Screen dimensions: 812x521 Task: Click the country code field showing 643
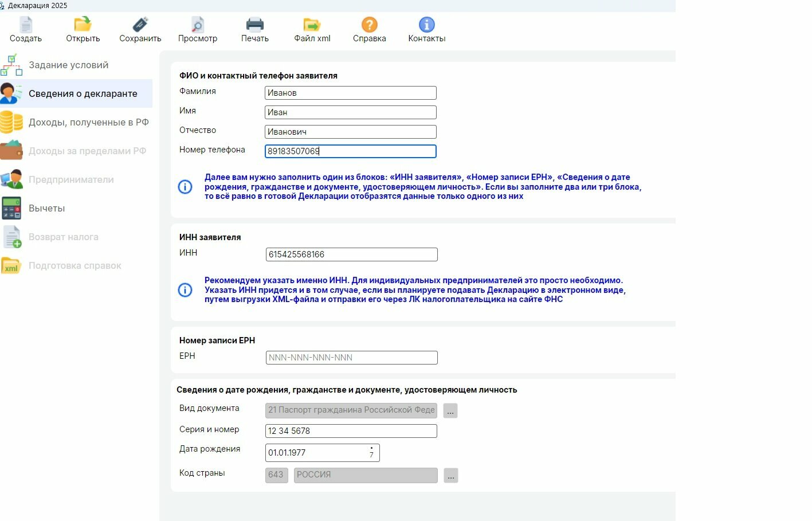pyautogui.click(x=276, y=475)
